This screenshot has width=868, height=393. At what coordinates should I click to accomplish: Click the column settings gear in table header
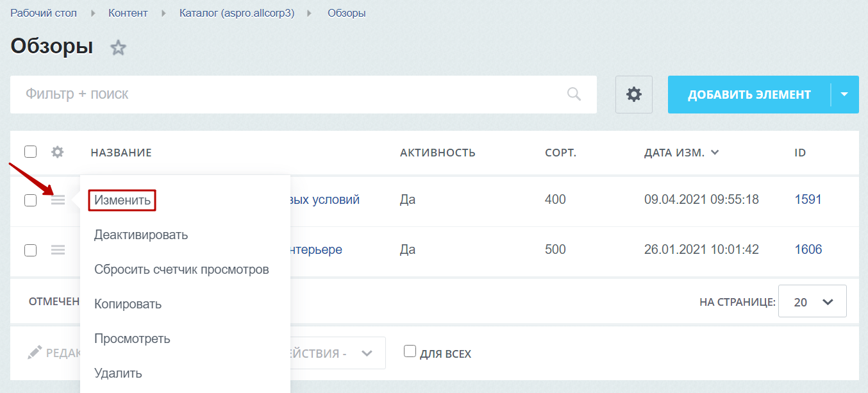click(58, 152)
